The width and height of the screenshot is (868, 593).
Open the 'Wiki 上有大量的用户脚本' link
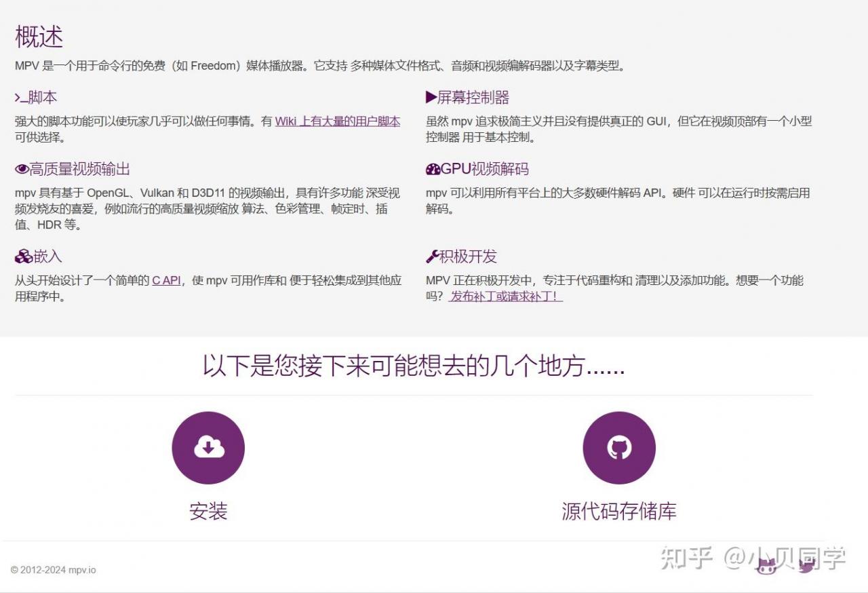[x=338, y=121]
